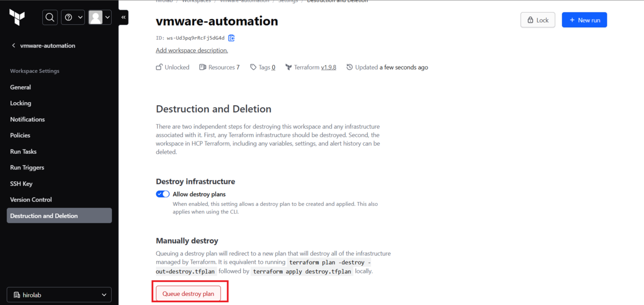644x305 pixels.
Task: Copy the workspace ID with the clipboard icon
Action: (x=231, y=38)
